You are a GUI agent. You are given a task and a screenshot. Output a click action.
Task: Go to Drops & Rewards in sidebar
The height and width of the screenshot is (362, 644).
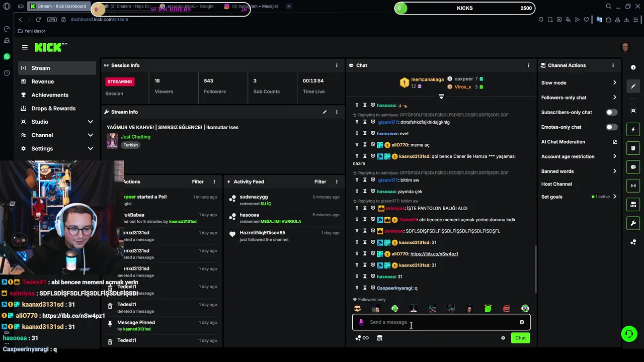click(x=57, y=109)
